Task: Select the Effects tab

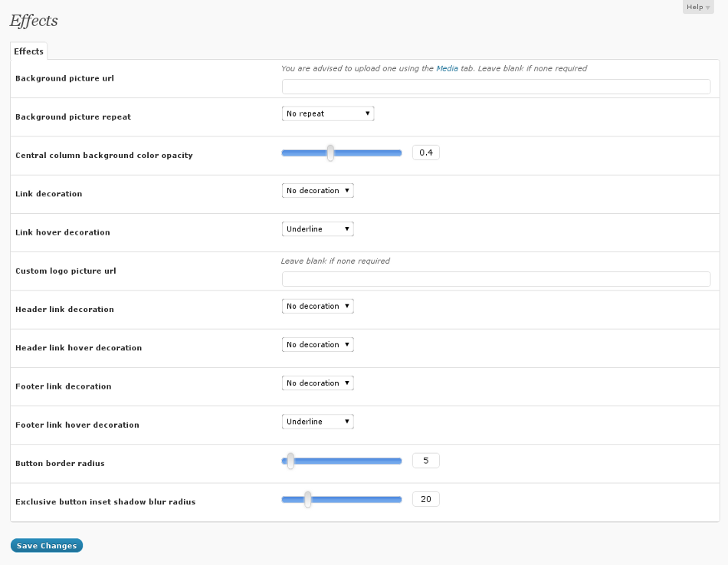Action: (x=29, y=51)
